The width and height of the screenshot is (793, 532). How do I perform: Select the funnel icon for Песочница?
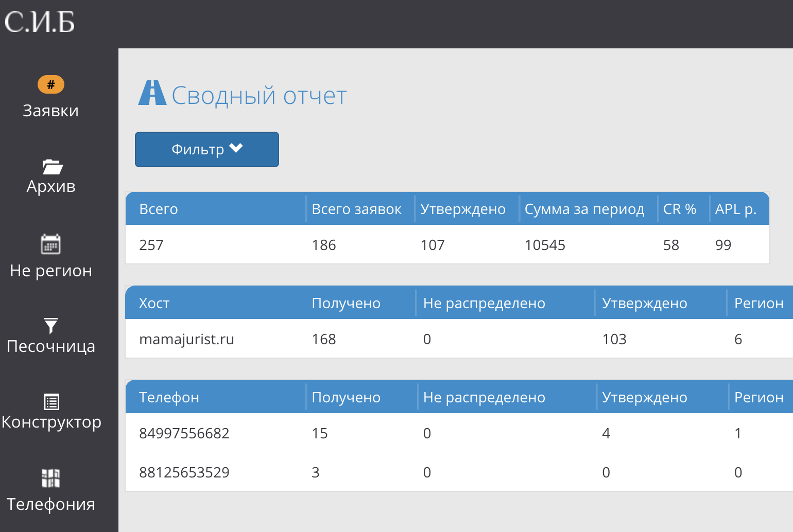[51, 325]
